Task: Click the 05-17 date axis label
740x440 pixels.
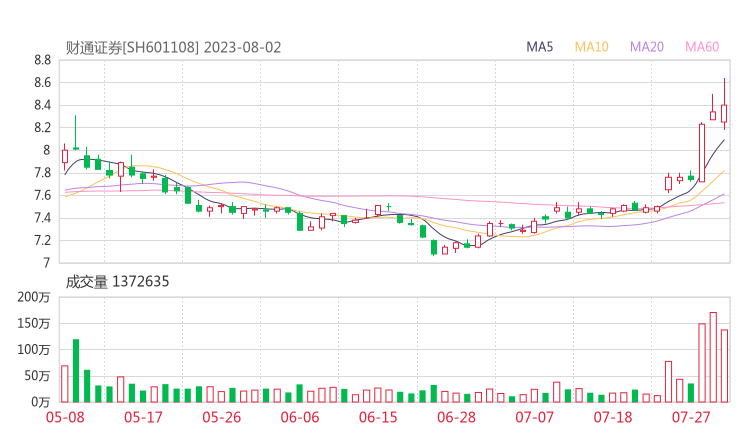Action: (x=143, y=417)
